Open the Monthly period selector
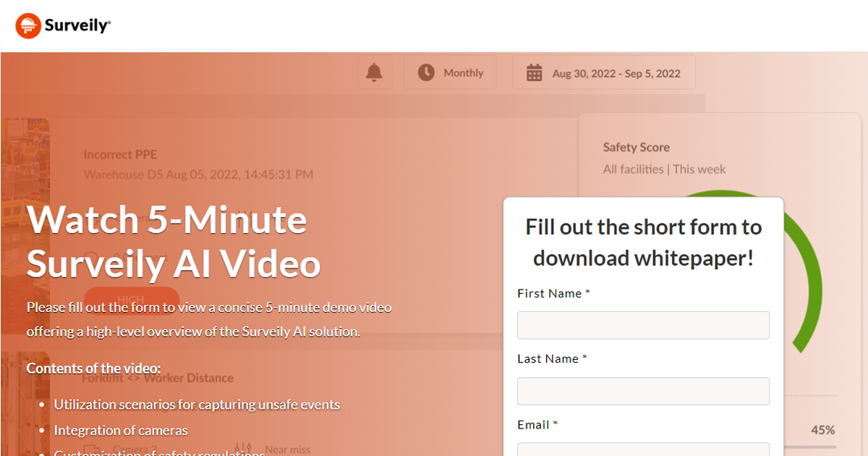The height and width of the screenshot is (456, 868). tap(450, 72)
